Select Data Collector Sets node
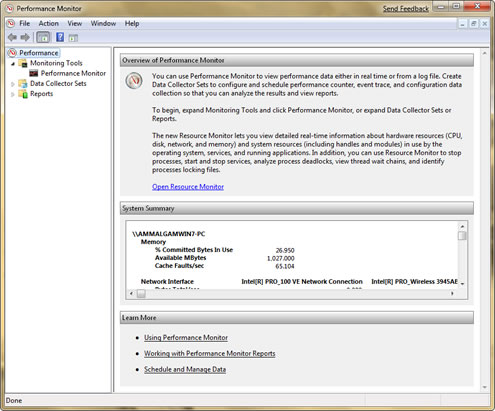The height and width of the screenshot is (411, 495). [58, 83]
